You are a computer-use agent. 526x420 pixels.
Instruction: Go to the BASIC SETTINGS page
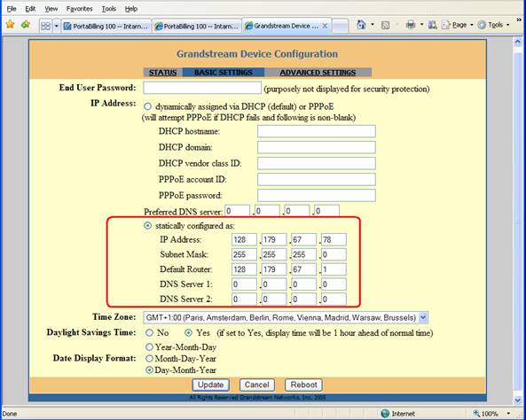(224, 73)
